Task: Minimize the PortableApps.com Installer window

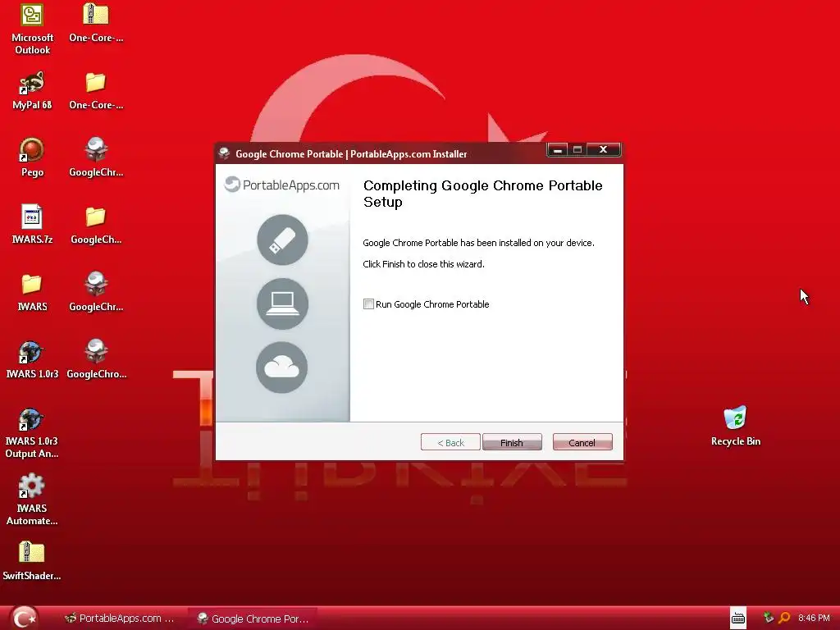Action: (557, 150)
